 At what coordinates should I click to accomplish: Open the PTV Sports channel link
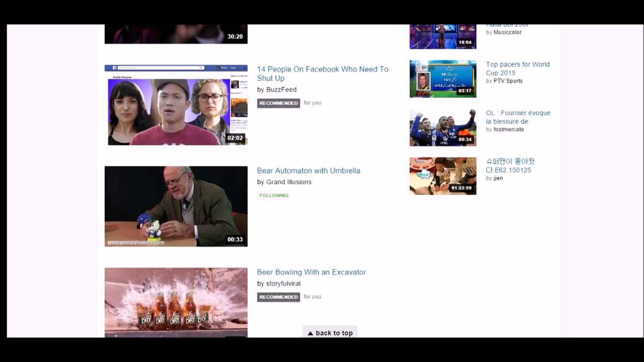click(508, 81)
